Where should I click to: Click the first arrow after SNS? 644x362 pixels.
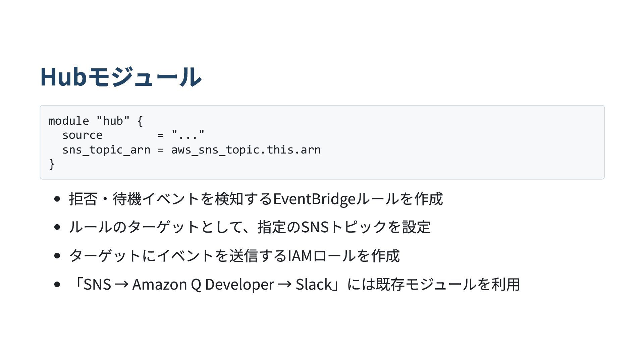tap(121, 285)
